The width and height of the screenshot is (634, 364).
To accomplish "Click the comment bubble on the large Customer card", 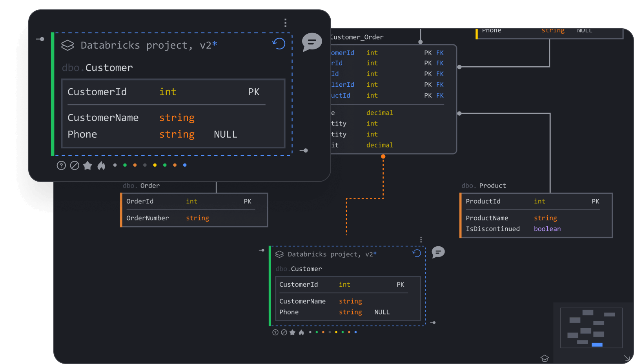I will [312, 42].
